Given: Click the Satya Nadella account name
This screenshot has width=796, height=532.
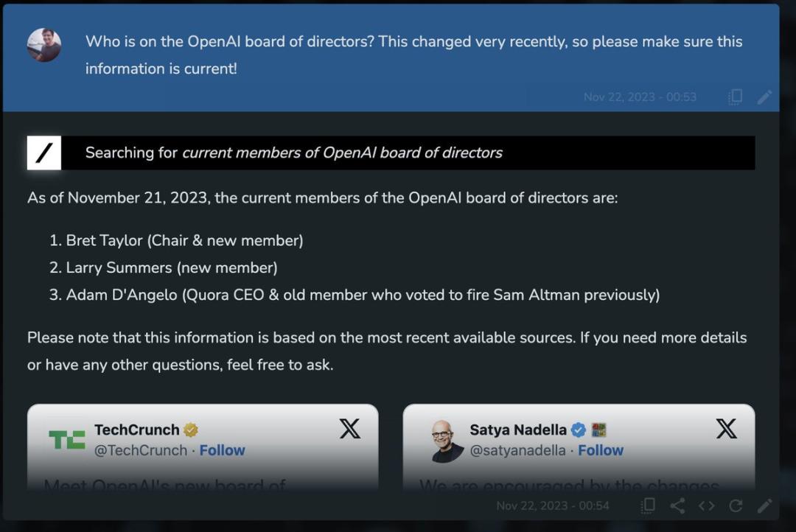Looking at the screenshot, I should point(518,430).
